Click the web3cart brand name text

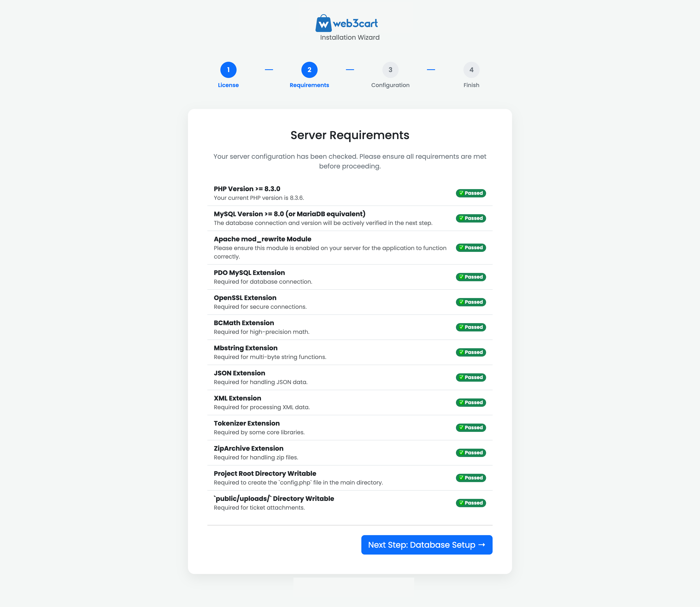[x=355, y=23]
